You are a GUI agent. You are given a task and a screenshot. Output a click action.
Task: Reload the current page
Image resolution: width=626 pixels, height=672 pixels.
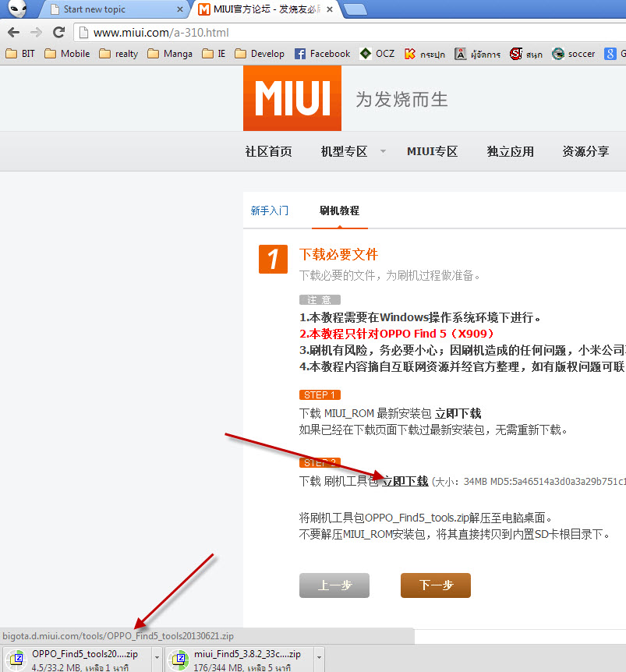[x=58, y=32]
